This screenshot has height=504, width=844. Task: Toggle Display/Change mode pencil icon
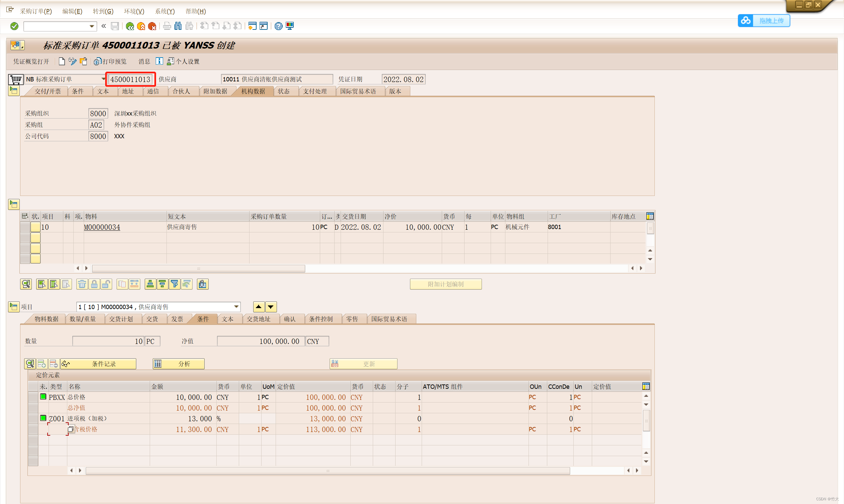click(x=72, y=62)
